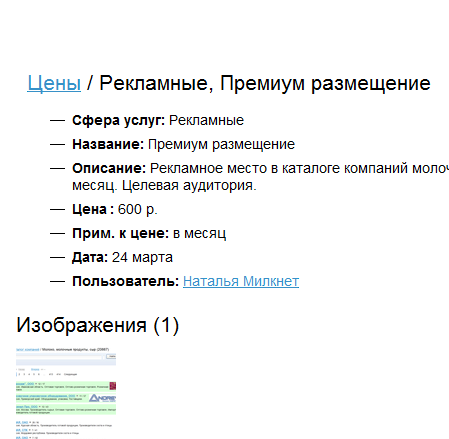This screenshot has width=449, height=439.
Task: Open the catalog screenshot thumbnail image
Action: pyautogui.click(x=66, y=393)
